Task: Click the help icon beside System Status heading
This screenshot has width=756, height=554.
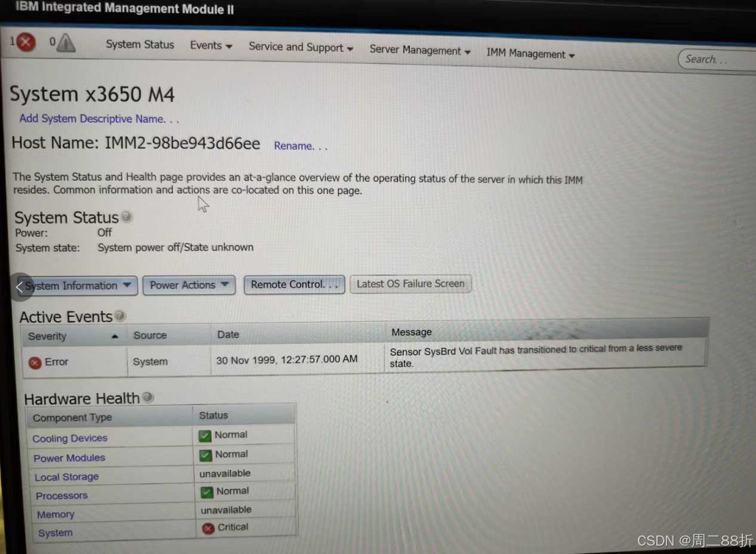Action: (126, 217)
